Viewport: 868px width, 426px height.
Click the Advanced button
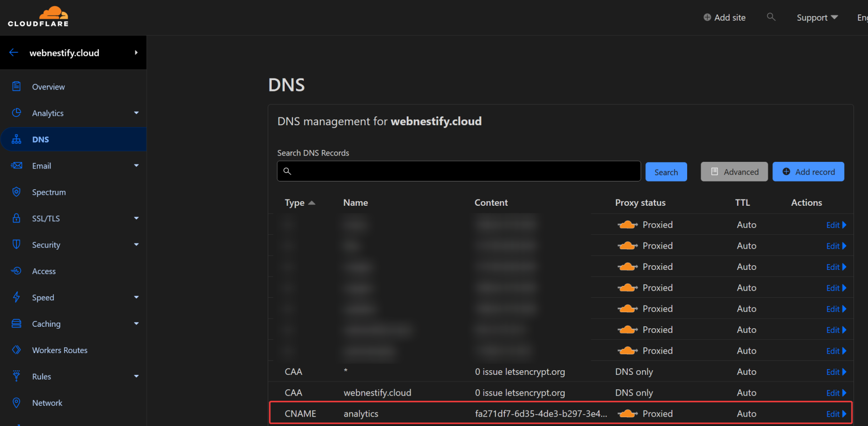734,172
